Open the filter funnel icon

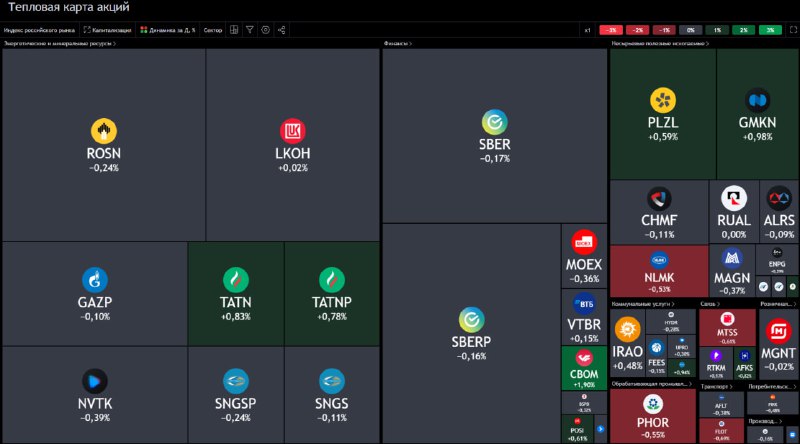[x=249, y=30]
